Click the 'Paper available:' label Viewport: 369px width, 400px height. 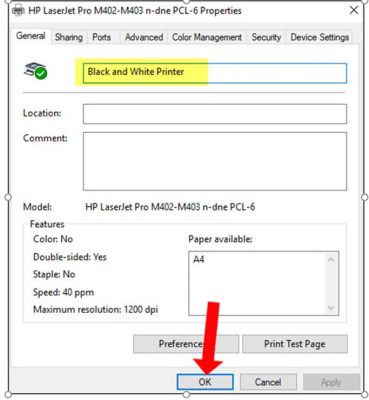pos(220,239)
